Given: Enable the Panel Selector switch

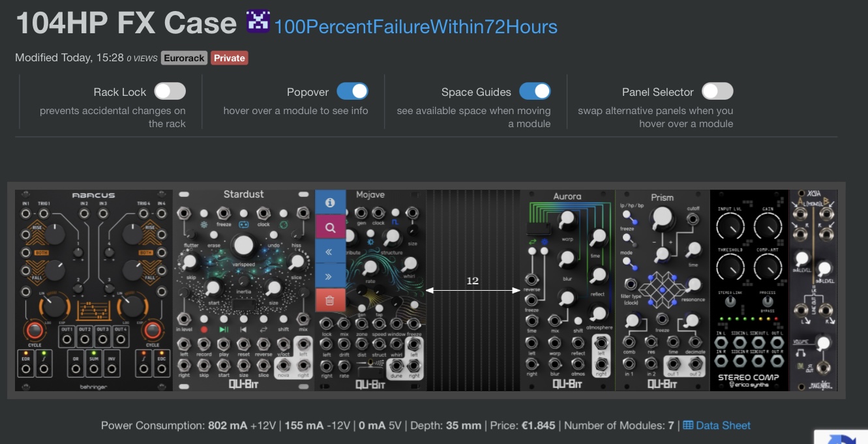Looking at the screenshot, I should tap(717, 91).
